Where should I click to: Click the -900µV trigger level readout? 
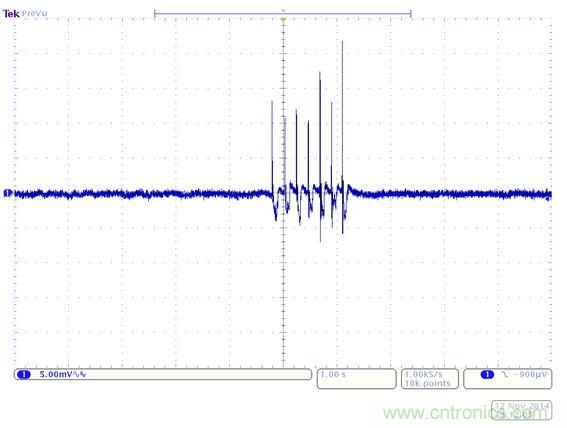tap(530, 374)
